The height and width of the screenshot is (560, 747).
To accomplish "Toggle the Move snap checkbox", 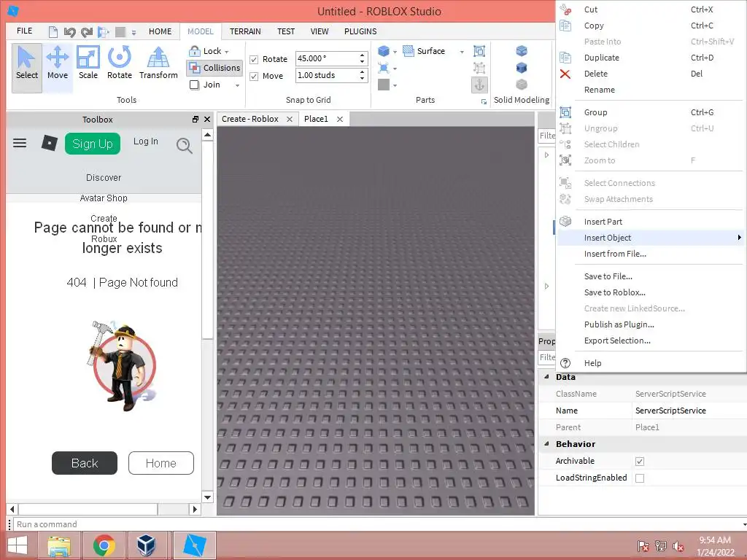I will click(254, 76).
